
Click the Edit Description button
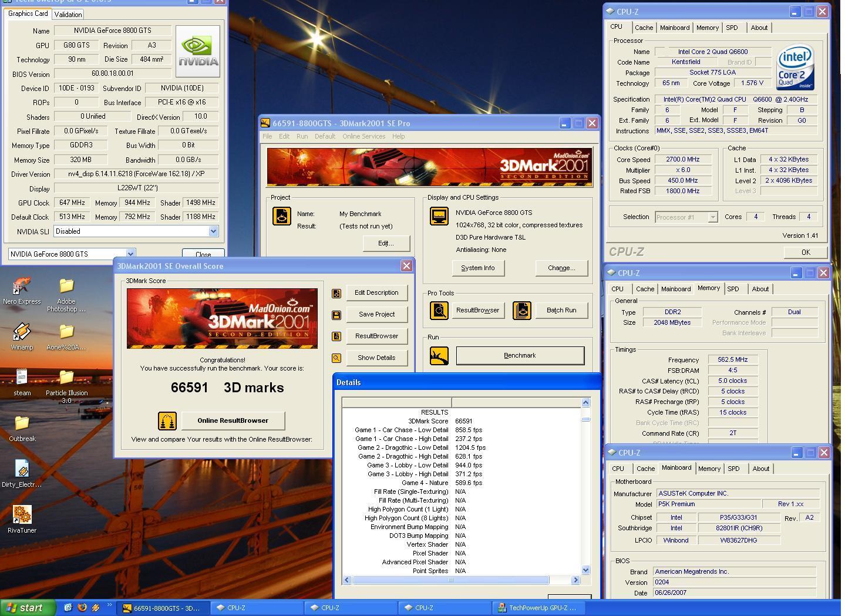pyautogui.click(x=376, y=292)
